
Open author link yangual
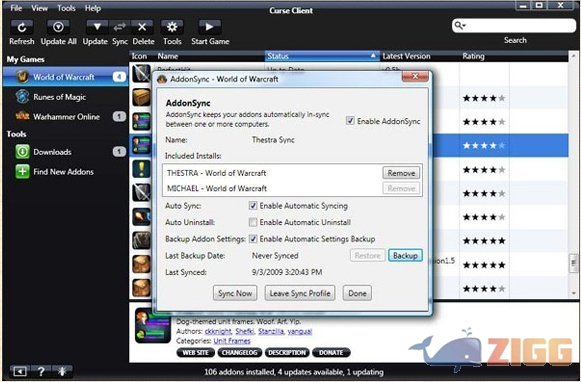pos(299,331)
